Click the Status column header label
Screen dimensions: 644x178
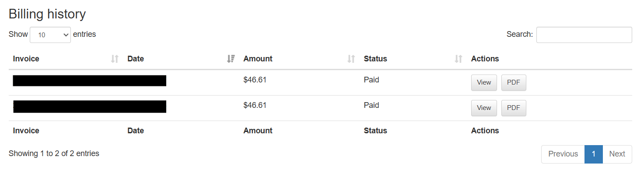[x=375, y=59]
